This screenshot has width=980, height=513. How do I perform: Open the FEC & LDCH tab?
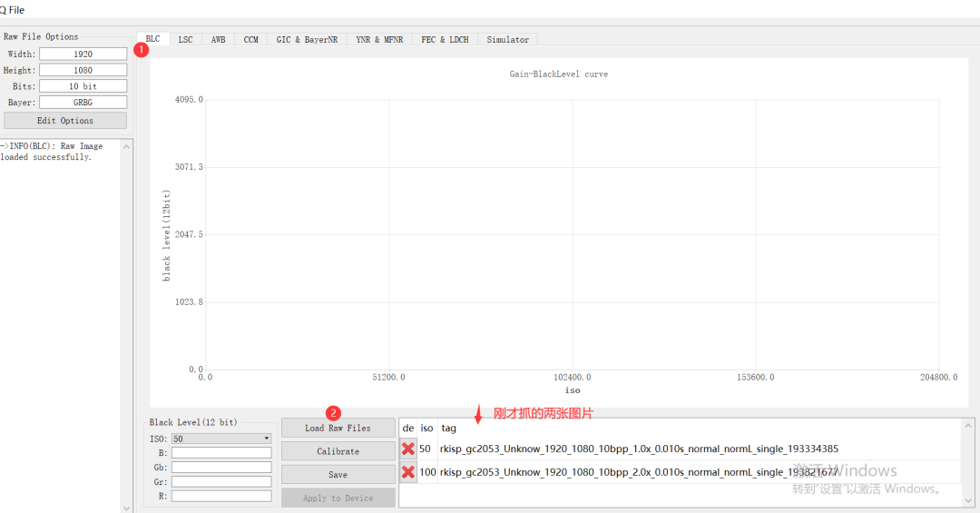point(446,40)
